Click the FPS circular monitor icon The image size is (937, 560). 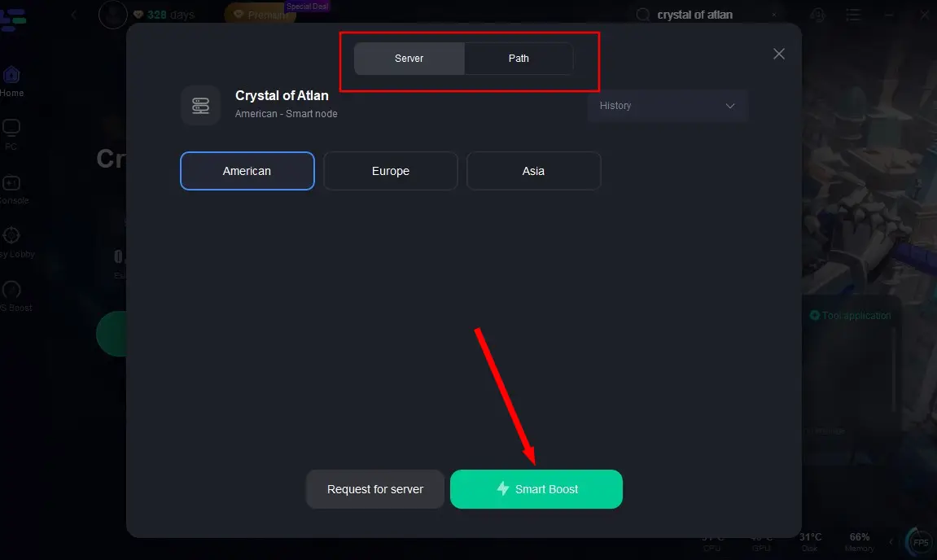[920, 542]
